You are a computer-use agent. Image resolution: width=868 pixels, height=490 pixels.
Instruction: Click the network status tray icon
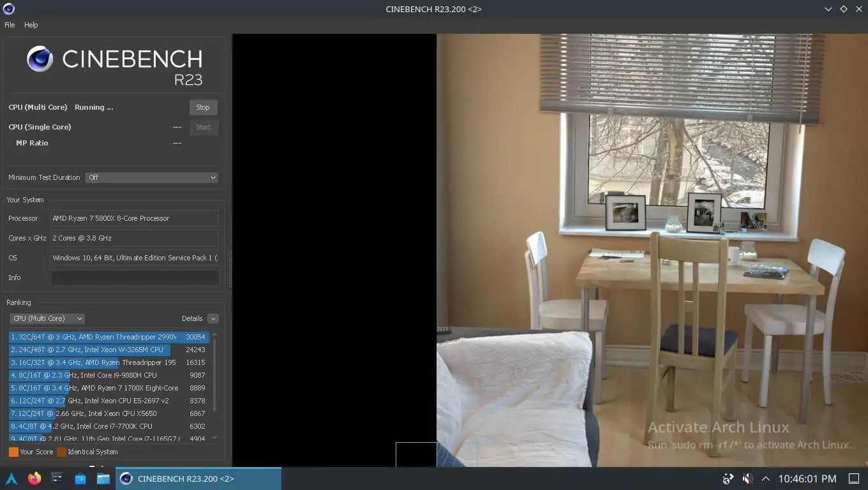click(x=728, y=479)
